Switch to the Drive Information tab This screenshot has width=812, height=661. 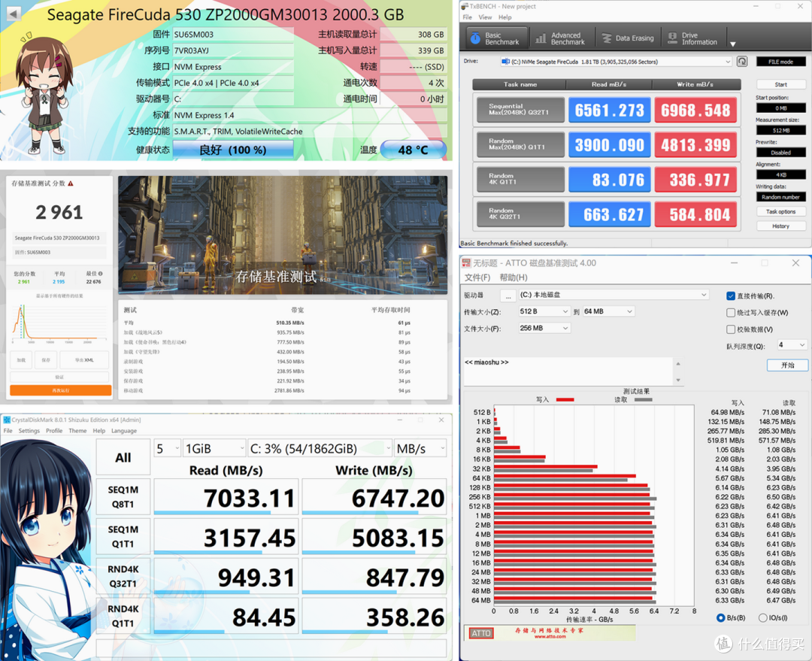[x=692, y=38]
